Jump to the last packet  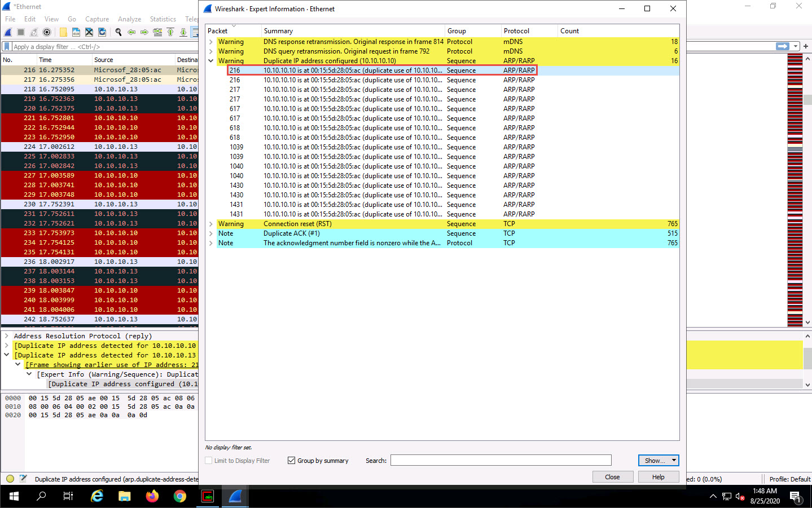[x=183, y=32]
